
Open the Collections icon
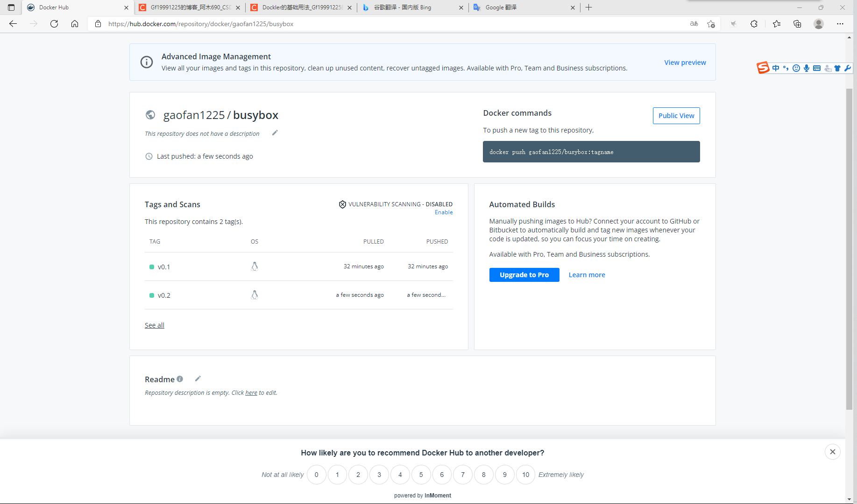tap(797, 24)
